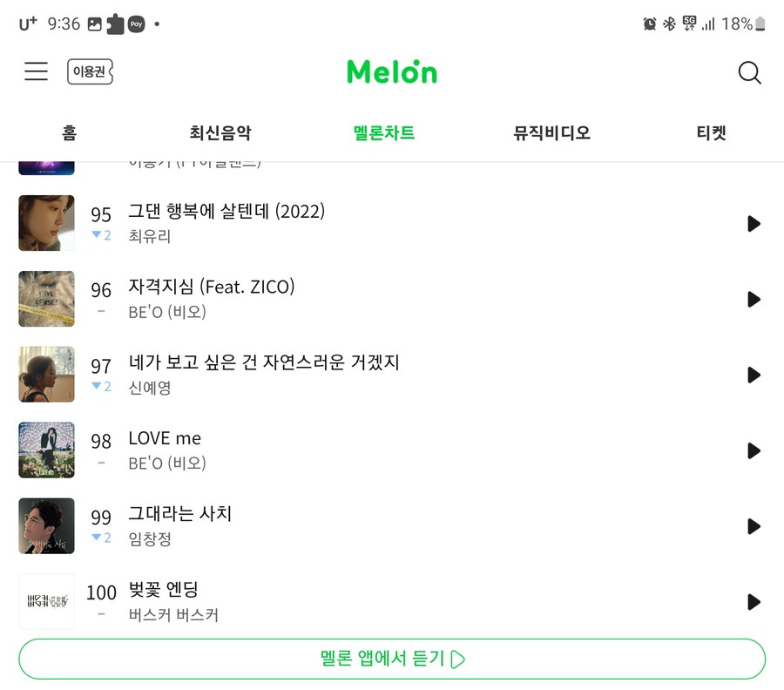Play 그대라는 사치 by 임창정

[x=754, y=526]
